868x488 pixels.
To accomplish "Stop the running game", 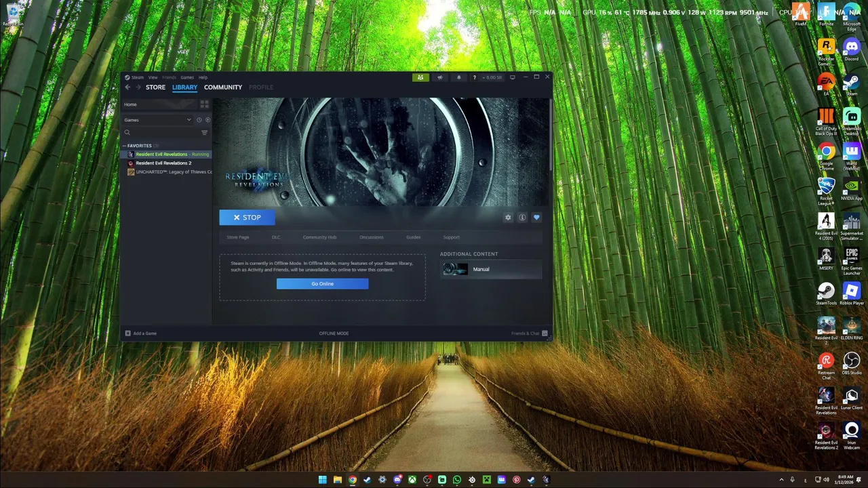I will pyautogui.click(x=247, y=218).
